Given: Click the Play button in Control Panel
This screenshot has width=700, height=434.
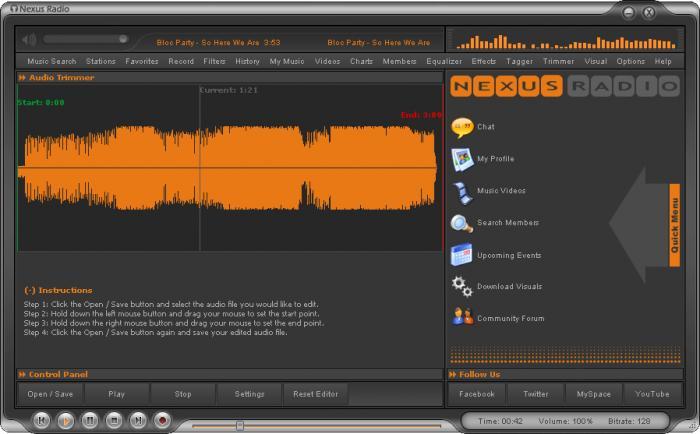Looking at the screenshot, I should (117, 394).
